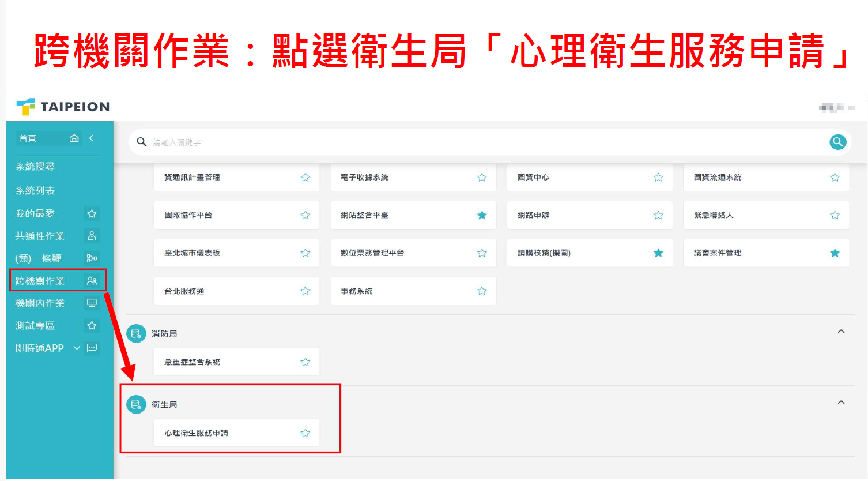Unfavorite 議會案件管理 via filled star
Viewport: 868px width, 481px height.
(835, 253)
